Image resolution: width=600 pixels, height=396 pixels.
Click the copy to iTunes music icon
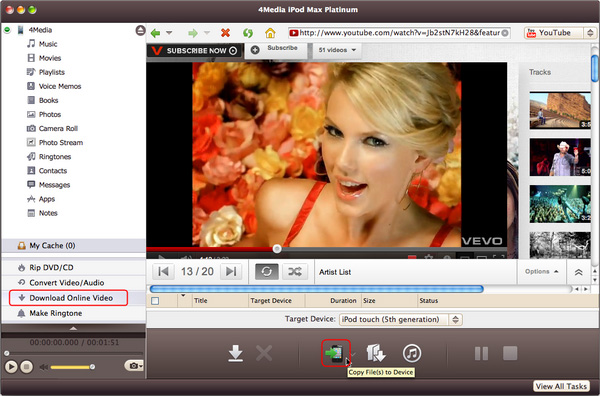click(x=412, y=353)
